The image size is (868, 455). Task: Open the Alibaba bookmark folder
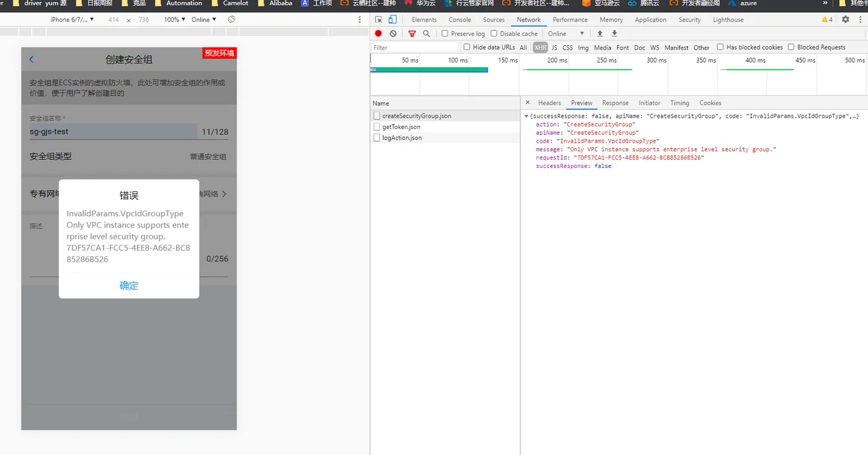point(275,3)
